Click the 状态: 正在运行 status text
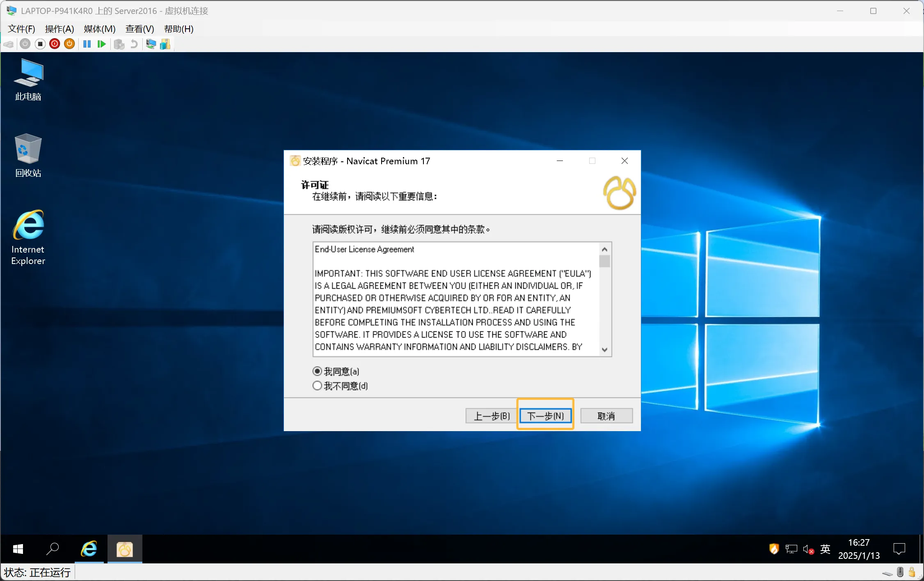Screen dimensions: 924x581 pyautogui.click(x=37, y=572)
